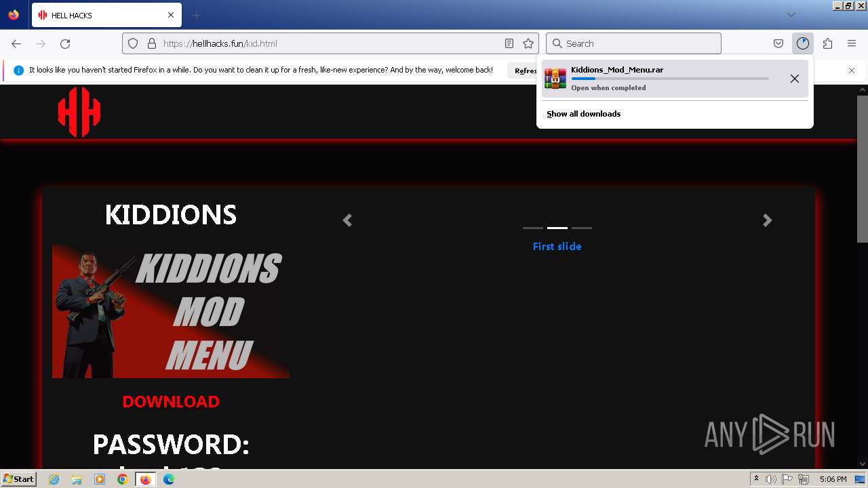
Task: Bookmark this page with the star
Action: click(528, 43)
